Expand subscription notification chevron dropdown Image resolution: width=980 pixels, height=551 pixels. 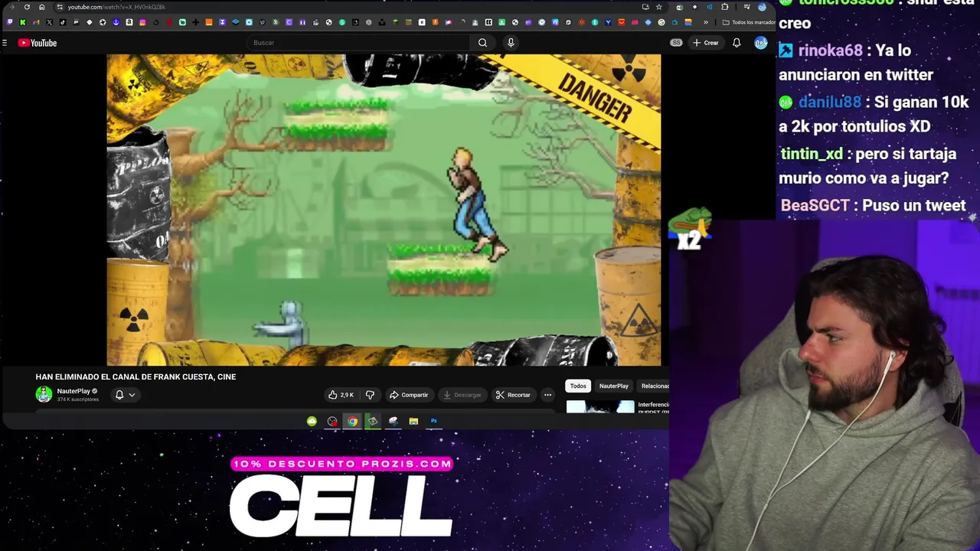132,395
